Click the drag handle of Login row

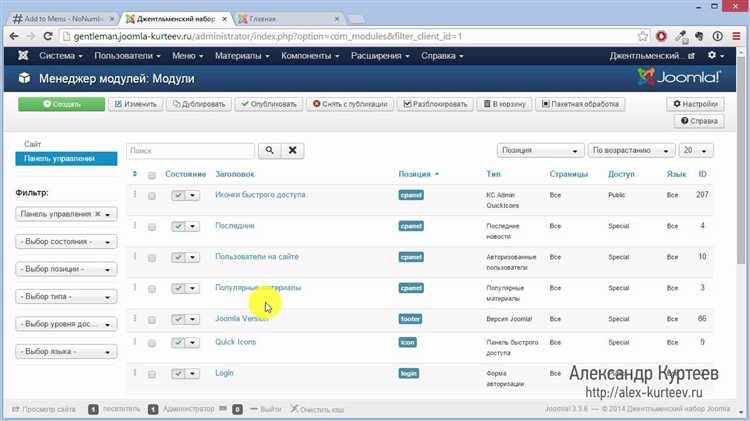click(x=135, y=373)
